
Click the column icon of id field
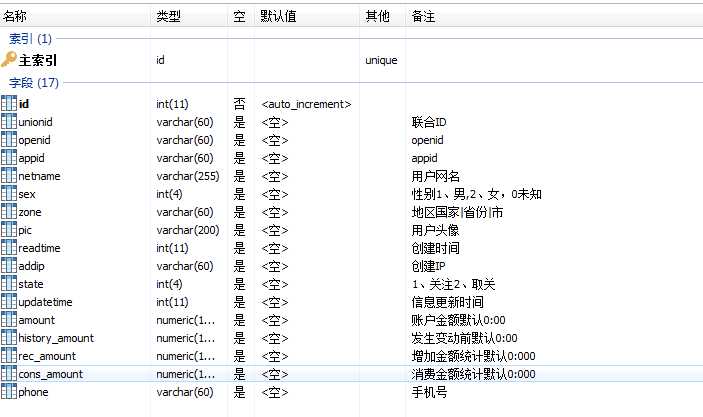click(x=9, y=104)
